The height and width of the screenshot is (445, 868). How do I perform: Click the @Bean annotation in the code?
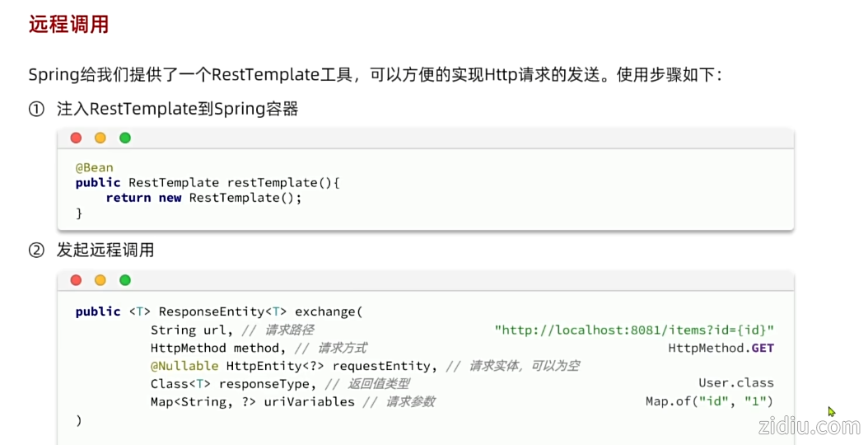[95, 167]
